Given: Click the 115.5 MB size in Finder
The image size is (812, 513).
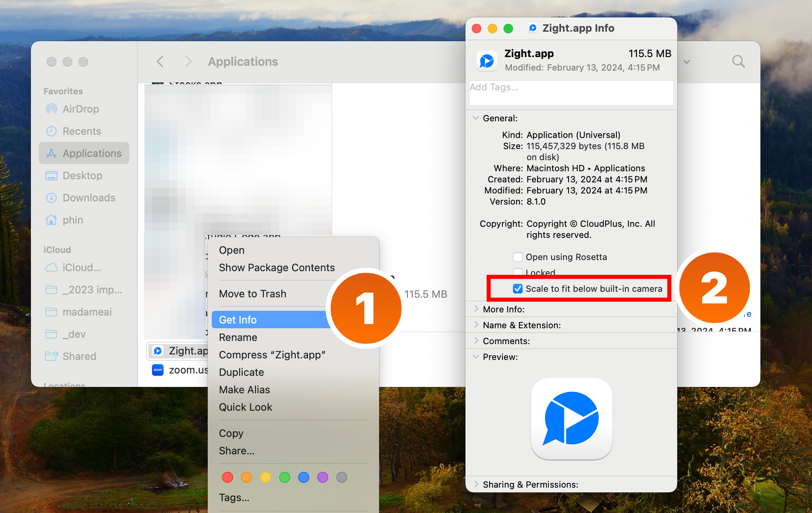Looking at the screenshot, I should pos(425,294).
